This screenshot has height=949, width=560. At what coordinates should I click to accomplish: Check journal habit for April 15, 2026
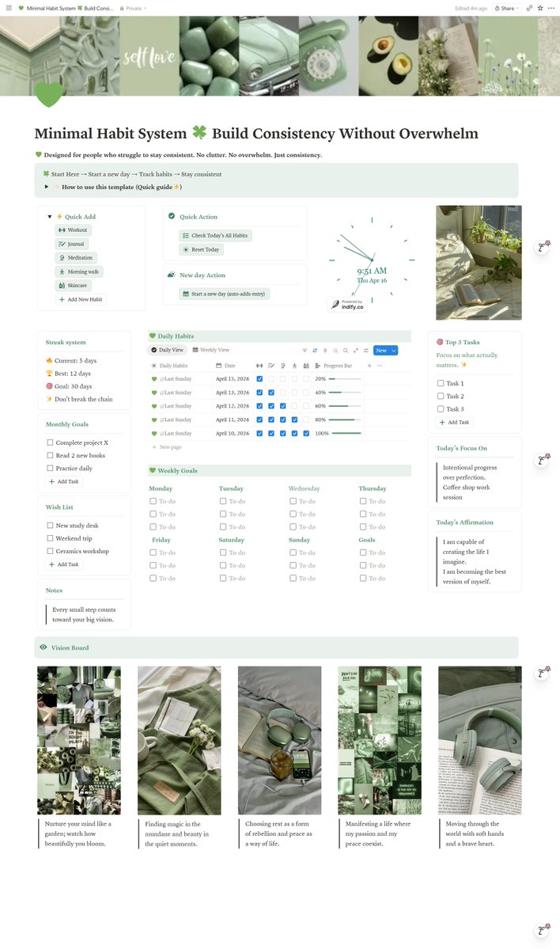point(271,379)
